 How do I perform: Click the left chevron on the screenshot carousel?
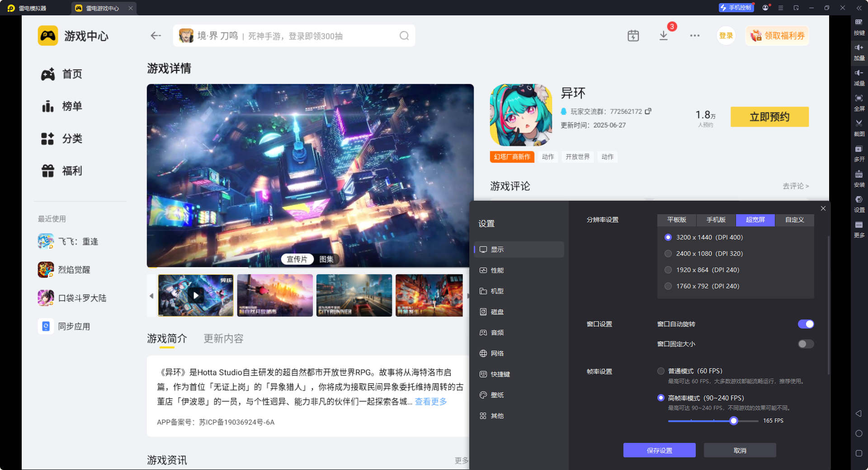point(152,296)
